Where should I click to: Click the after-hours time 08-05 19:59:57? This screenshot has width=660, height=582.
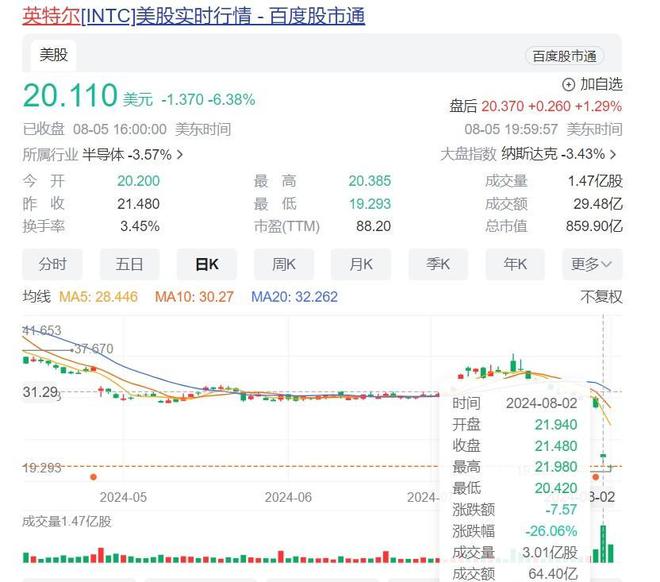pyautogui.click(x=511, y=129)
